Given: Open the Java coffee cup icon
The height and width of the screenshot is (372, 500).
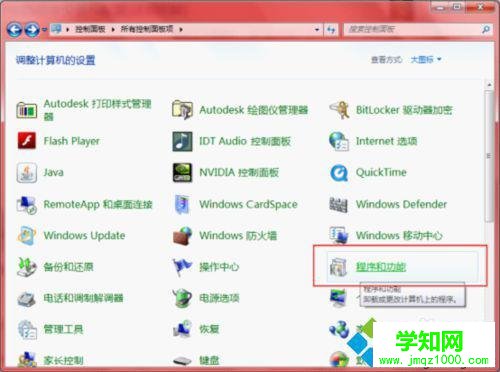Looking at the screenshot, I should click(x=27, y=172).
